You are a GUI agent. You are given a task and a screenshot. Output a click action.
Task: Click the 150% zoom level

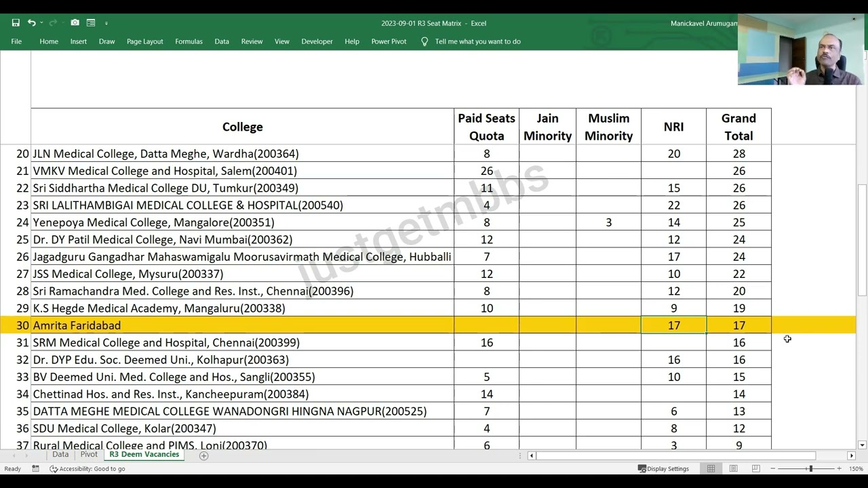[855, 468]
